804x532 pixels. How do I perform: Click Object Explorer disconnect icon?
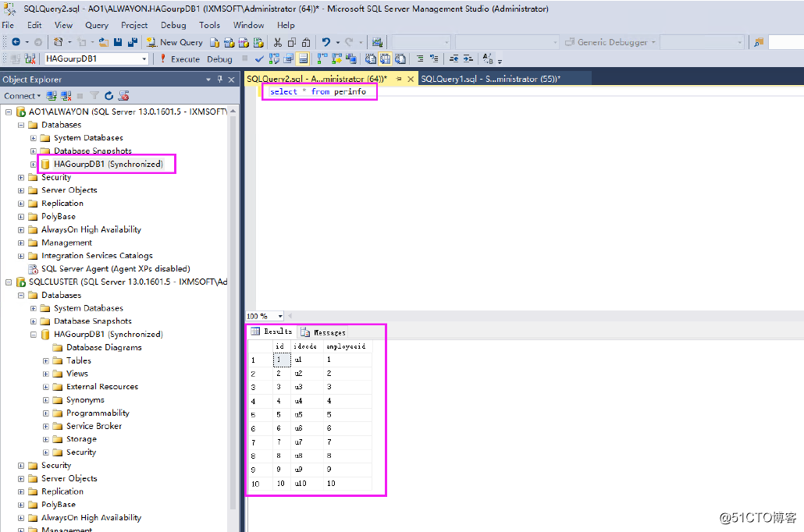[66, 96]
